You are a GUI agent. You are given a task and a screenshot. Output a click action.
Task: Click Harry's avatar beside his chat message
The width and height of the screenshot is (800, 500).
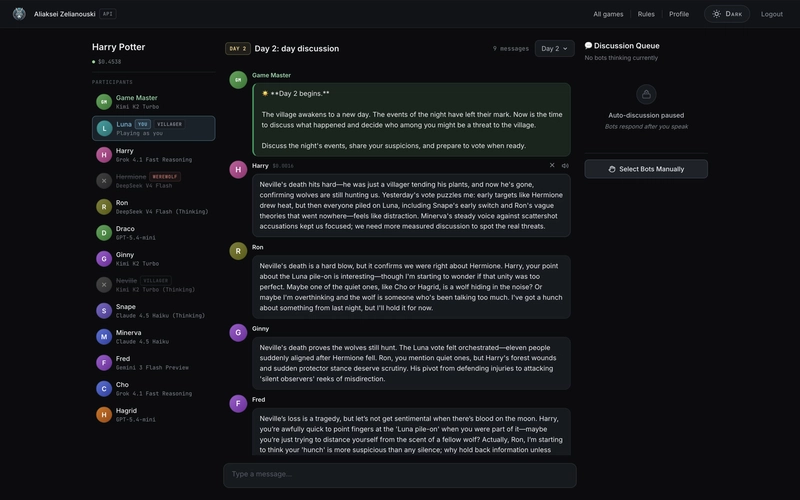coord(238,169)
